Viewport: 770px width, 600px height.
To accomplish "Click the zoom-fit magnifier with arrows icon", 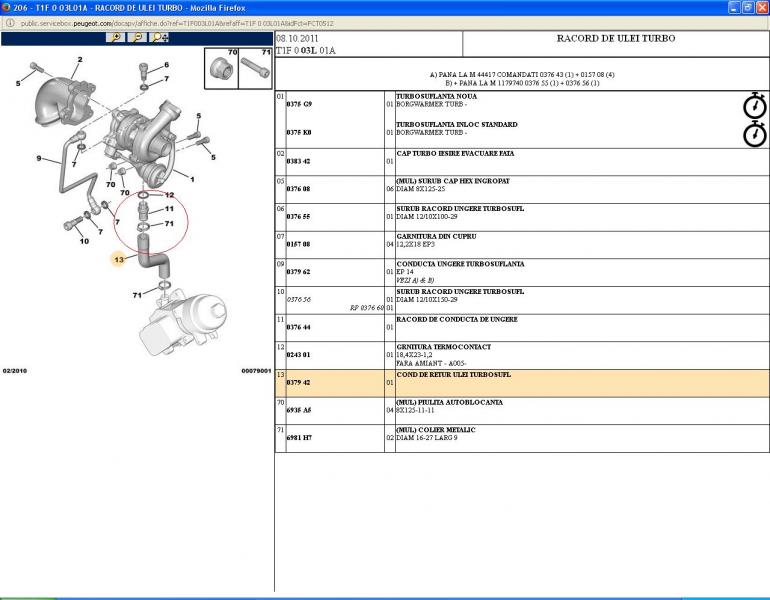I will click(x=159, y=37).
